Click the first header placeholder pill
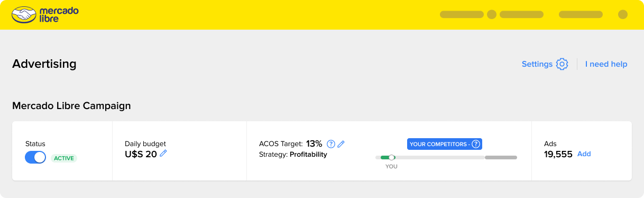Screen dimensions: 644x198 462,15
